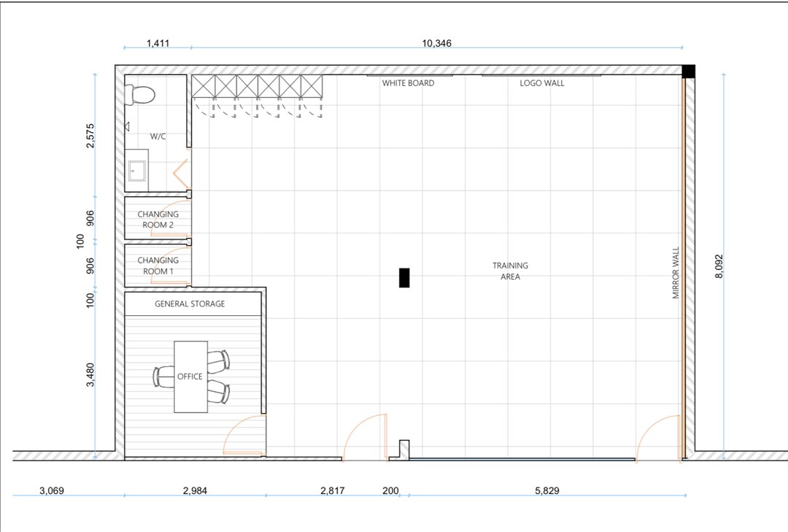Select the black column in the training area

(x=404, y=278)
